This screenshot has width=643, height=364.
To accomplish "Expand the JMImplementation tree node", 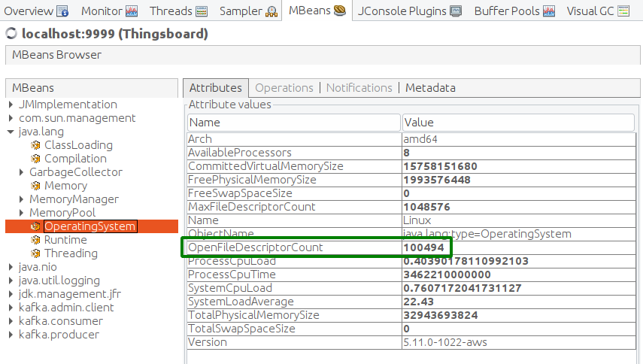I will tap(11, 105).
